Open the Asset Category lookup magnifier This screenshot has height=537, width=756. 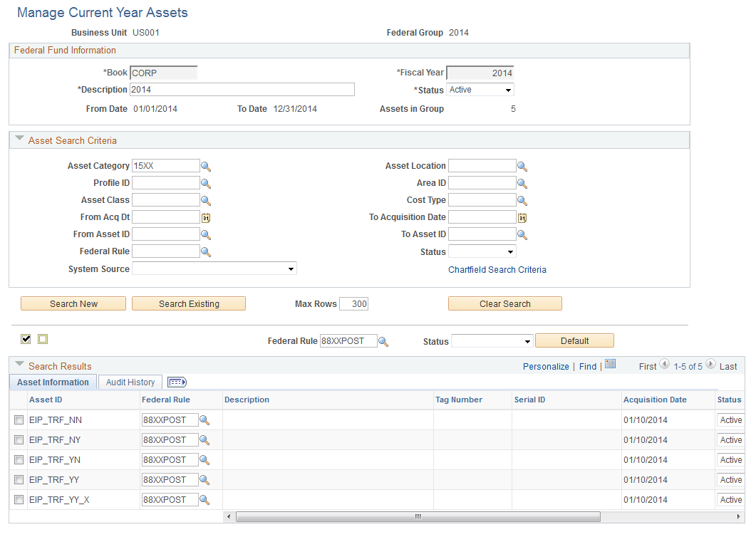[206, 166]
